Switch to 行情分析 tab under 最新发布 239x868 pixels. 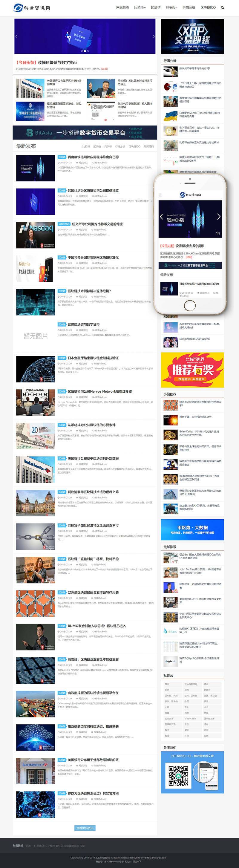(120, 147)
